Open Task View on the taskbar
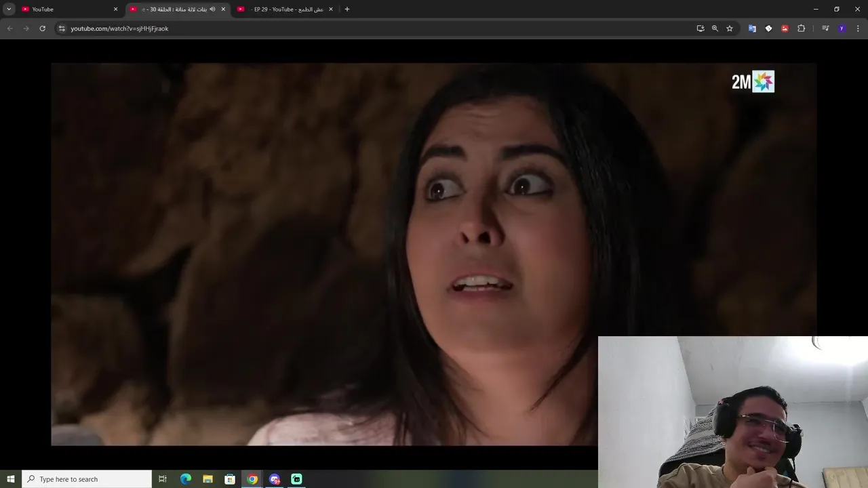The width and height of the screenshot is (868, 488). [163, 479]
